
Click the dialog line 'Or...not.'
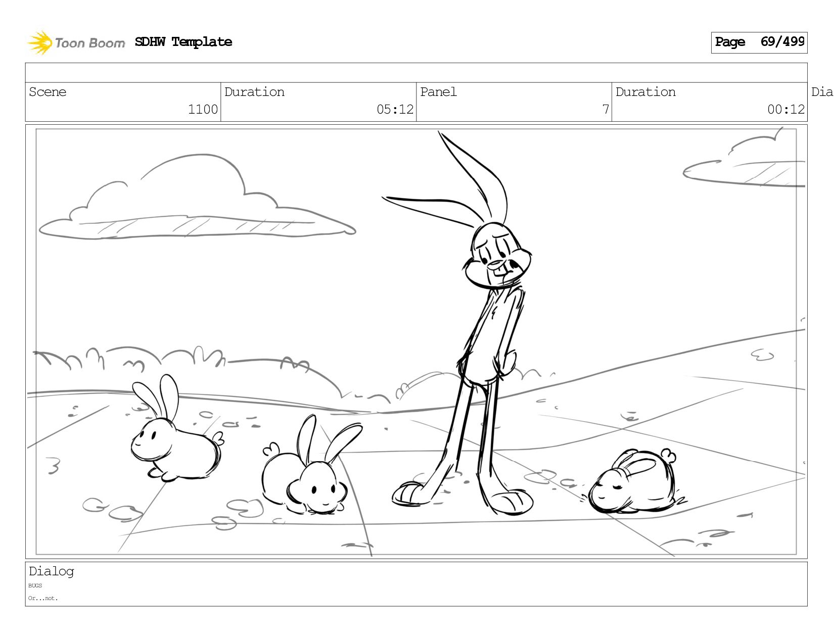pyautogui.click(x=43, y=599)
